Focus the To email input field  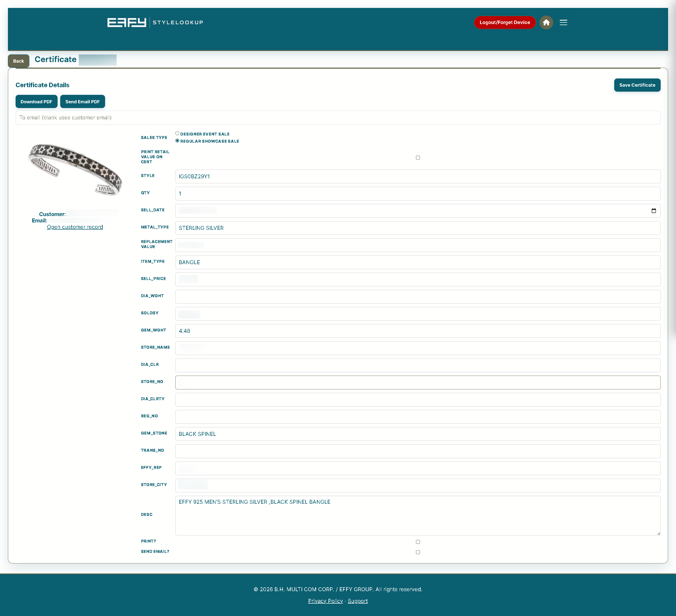coord(338,118)
